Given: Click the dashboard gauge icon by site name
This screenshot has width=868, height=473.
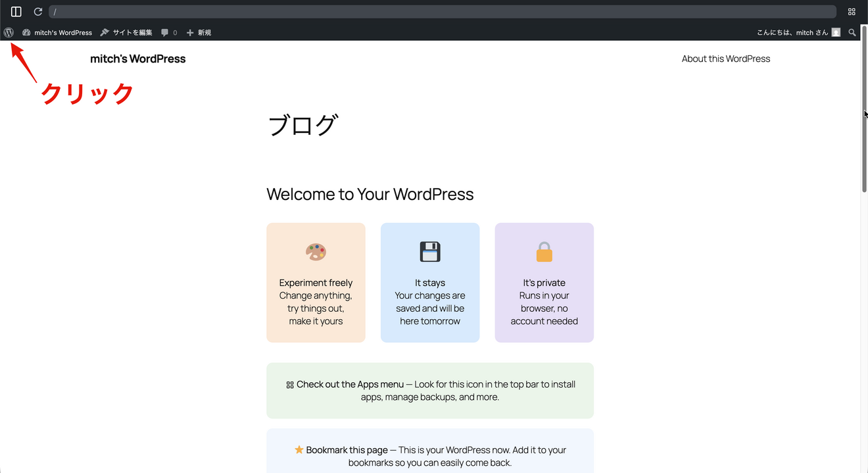Looking at the screenshot, I should [x=26, y=32].
